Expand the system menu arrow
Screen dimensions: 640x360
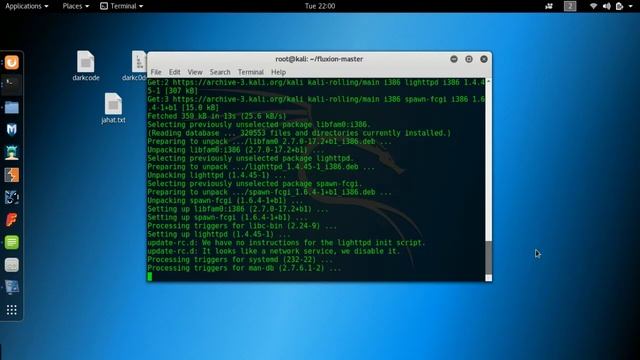click(x=631, y=7)
